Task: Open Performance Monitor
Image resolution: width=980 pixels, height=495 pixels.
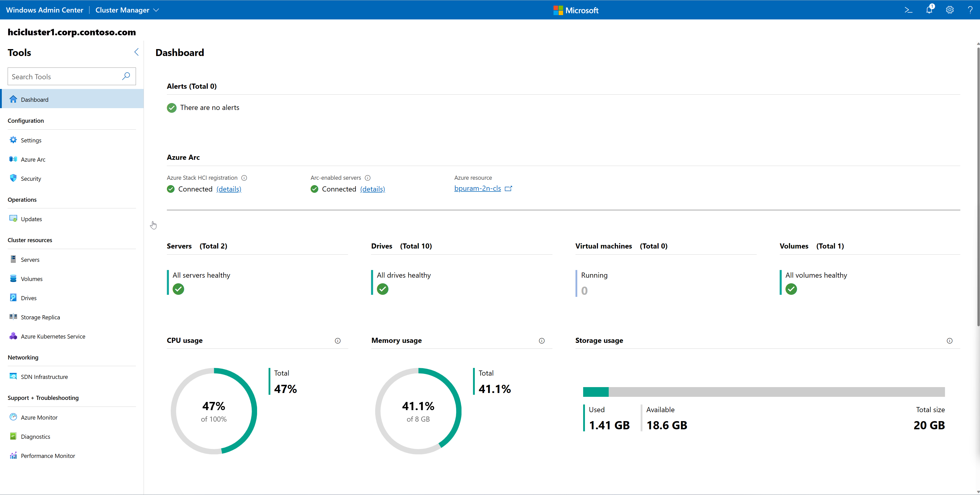Action: (48, 455)
